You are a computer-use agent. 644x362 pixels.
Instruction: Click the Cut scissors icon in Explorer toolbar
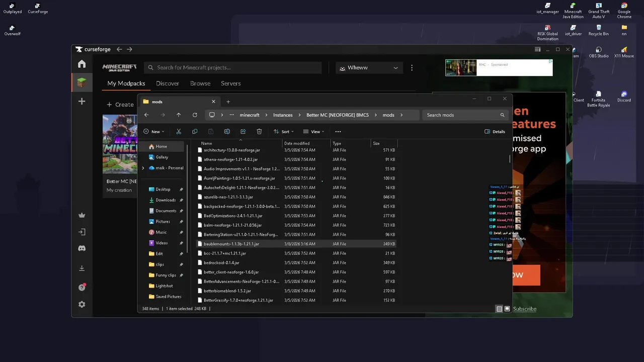click(178, 132)
